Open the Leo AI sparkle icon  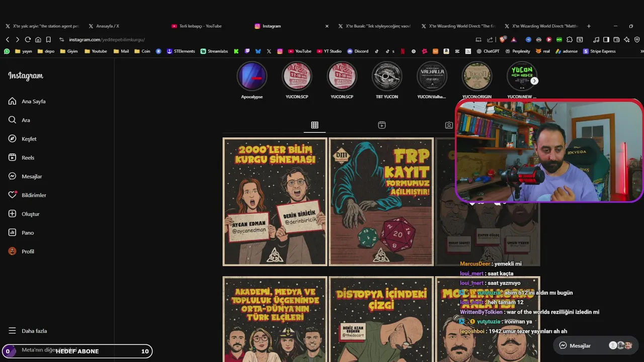pos(626,40)
